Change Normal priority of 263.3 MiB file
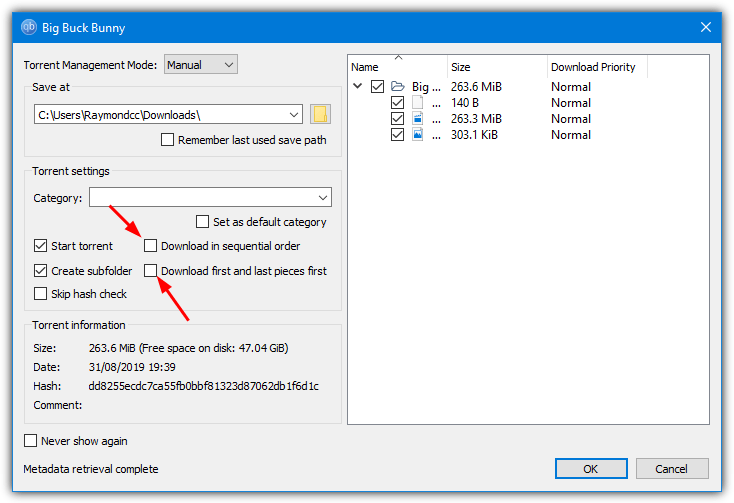This screenshot has height=503, width=734. pyautogui.click(x=571, y=118)
